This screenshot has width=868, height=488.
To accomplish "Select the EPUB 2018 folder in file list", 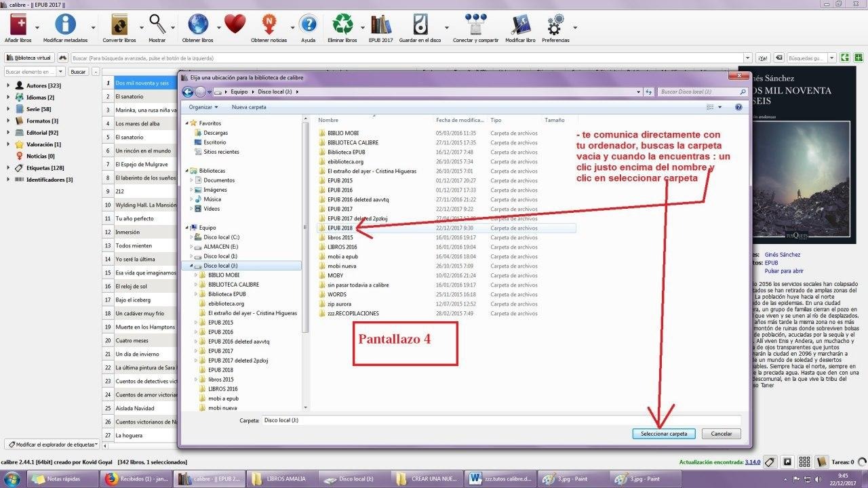I will pyautogui.click(x=339, y=228).
